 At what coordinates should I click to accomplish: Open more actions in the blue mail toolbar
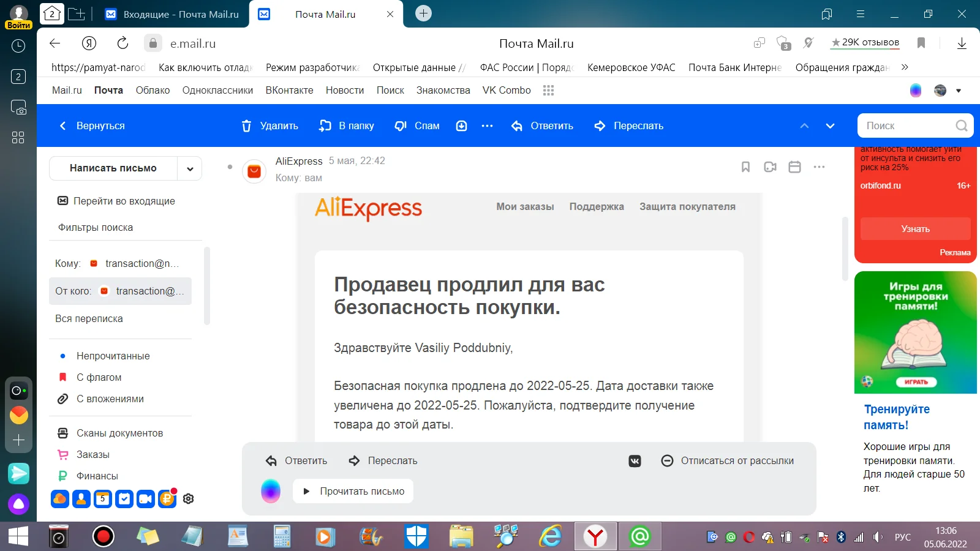(488, 126)
